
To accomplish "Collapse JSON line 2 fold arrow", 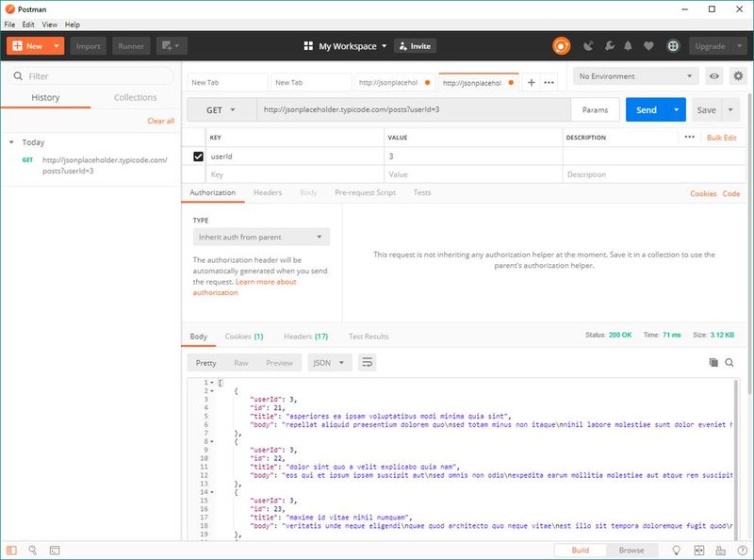I will coord(212,391).
